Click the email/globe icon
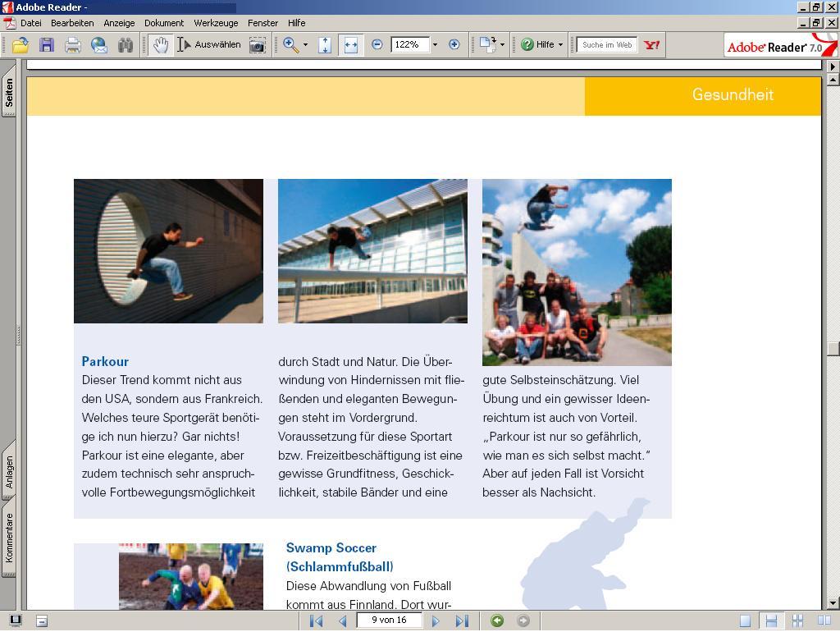The height and width of the screenshot is (632, 840). (99, 45)
